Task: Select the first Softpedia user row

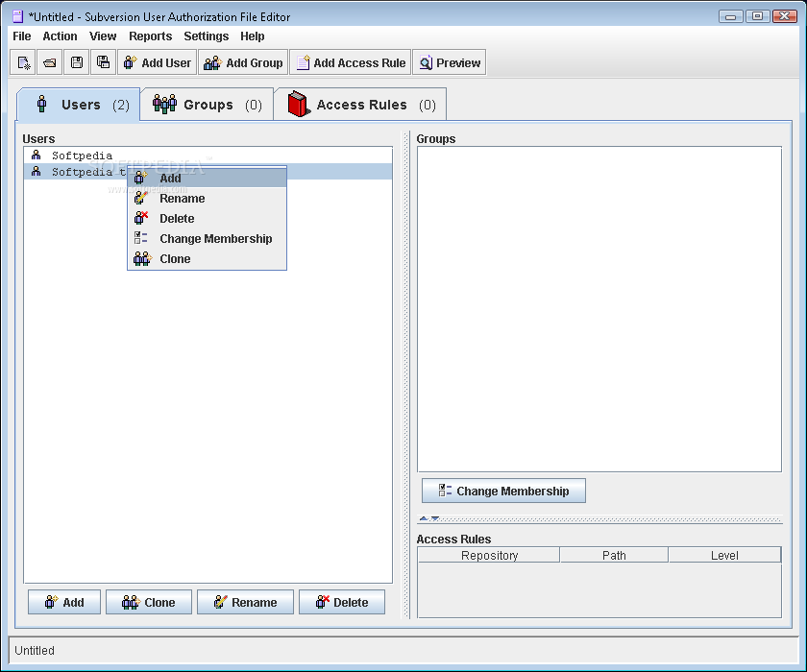Action: coord(208,156)
